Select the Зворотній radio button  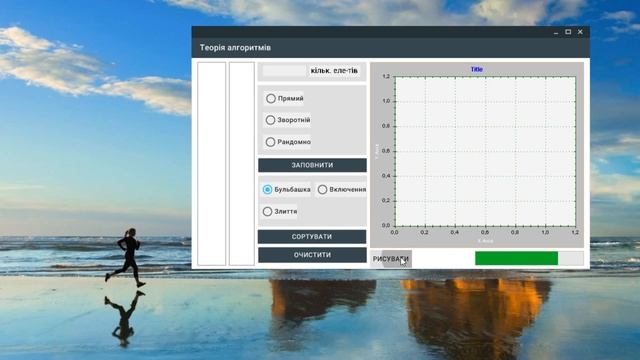click(x=287, y=120)
